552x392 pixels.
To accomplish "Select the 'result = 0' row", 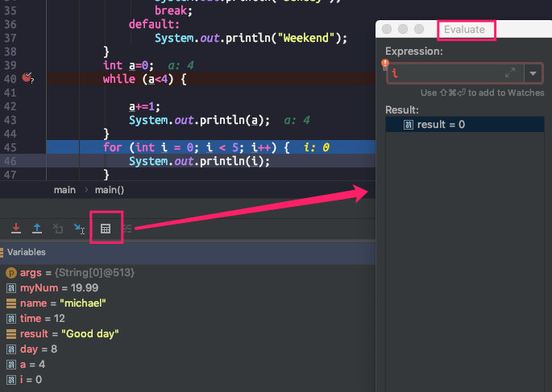I will pos(465,125).
